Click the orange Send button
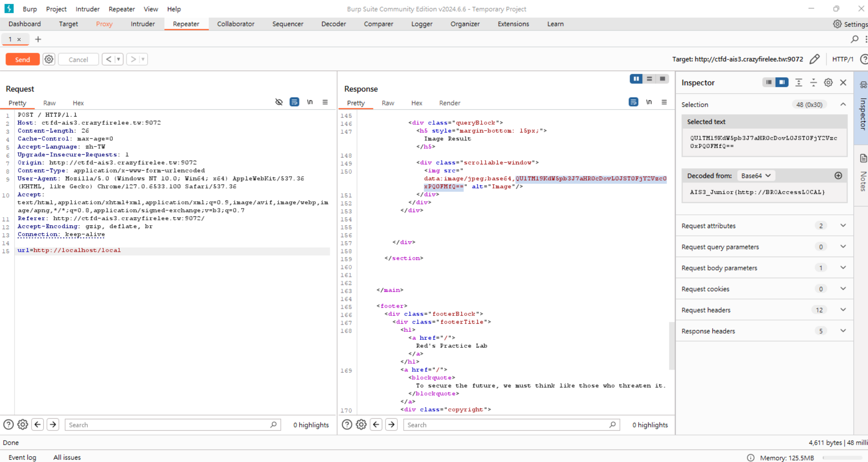Screen dimensions: 868x462 tap(22, 60)
